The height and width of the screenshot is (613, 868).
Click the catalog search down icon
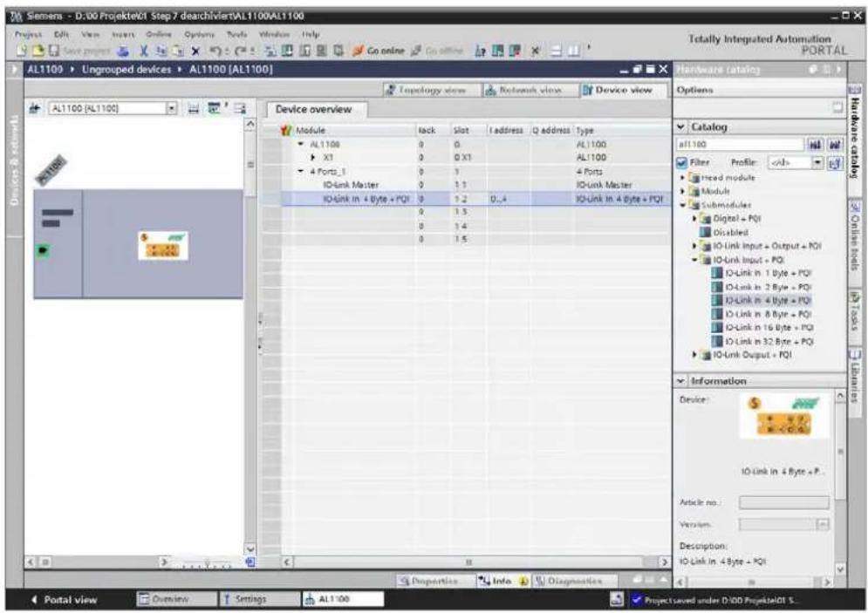[816, 145]
